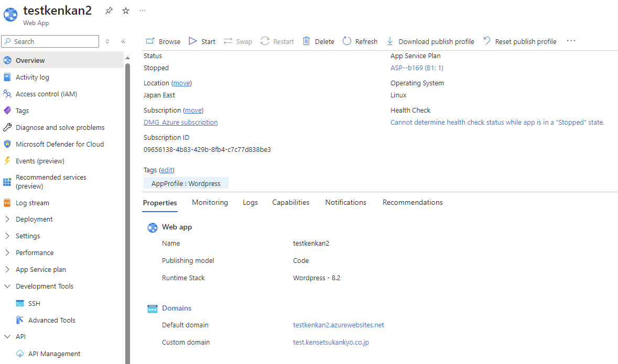Open Microsoft Defender for Cloud shield
This screenshot has height=364, width=618.
pos(7,144)
